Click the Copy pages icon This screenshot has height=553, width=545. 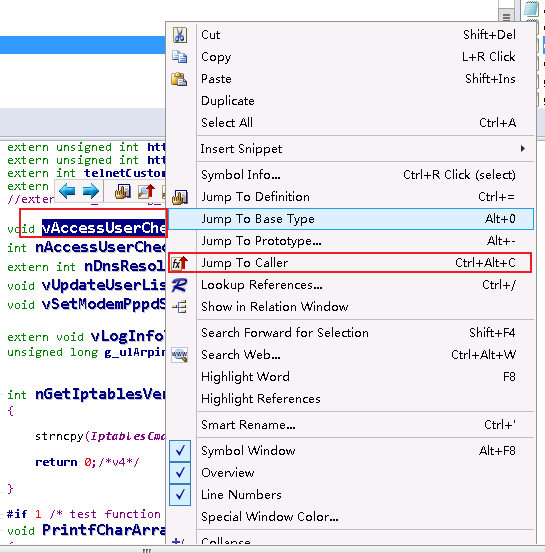179,57
